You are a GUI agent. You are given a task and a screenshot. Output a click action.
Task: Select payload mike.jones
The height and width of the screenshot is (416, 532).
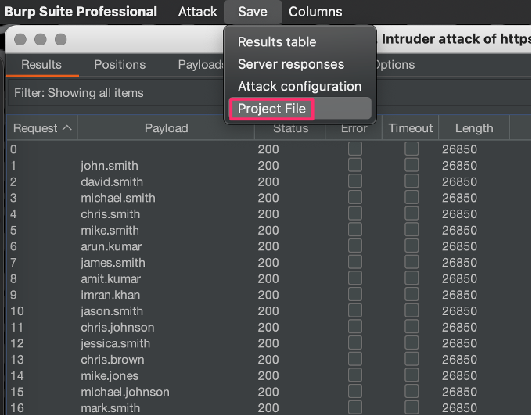point(110,376)
